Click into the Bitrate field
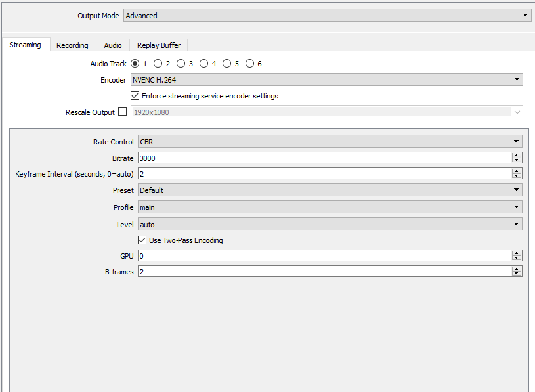Viewport: 535px width, 392px height. tap(325, 158)
